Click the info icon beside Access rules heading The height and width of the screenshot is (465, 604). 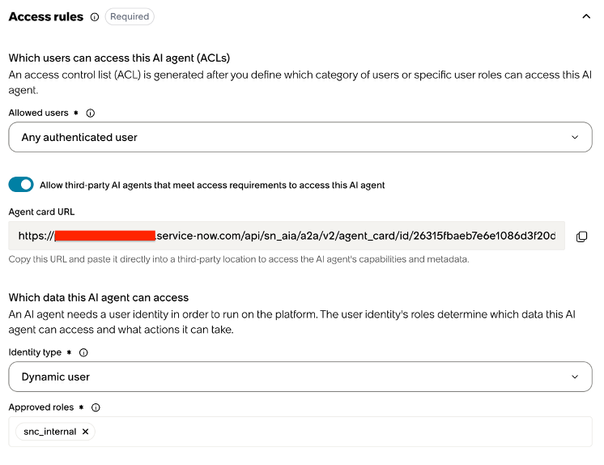click(94, 17)
